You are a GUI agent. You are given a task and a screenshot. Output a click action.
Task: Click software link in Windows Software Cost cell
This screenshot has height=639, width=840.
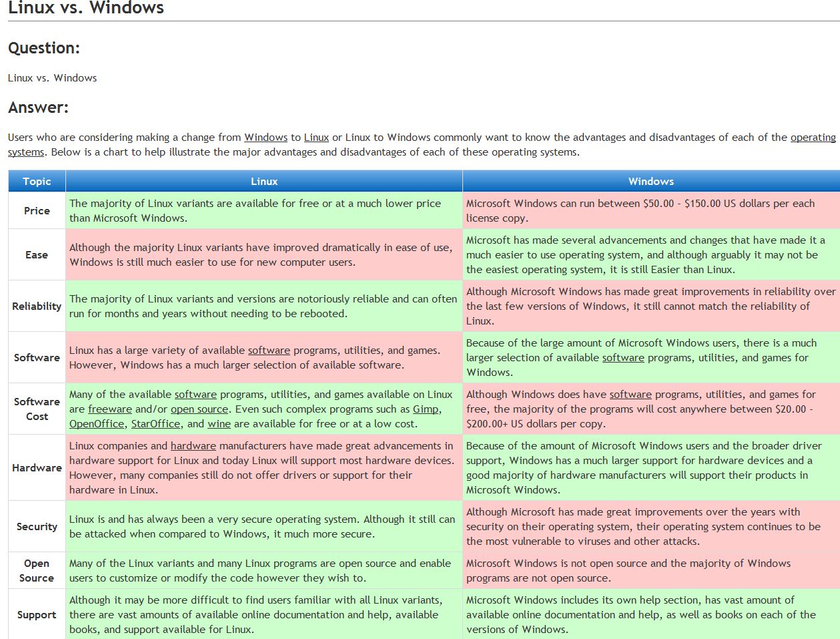click(631, 395)
